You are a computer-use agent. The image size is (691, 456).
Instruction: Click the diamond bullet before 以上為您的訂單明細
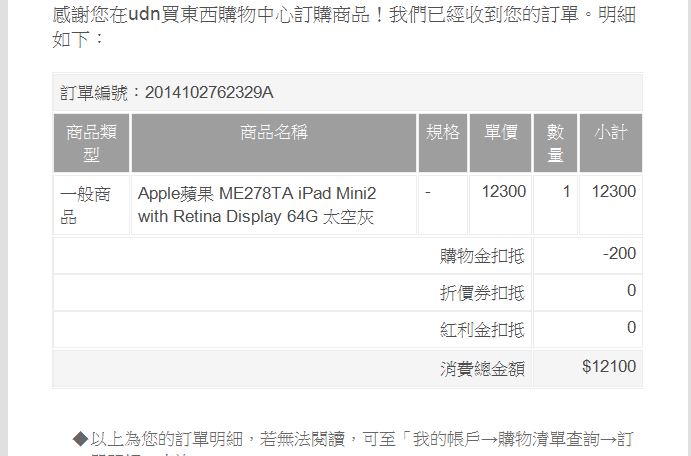click(x=80, y=439)
